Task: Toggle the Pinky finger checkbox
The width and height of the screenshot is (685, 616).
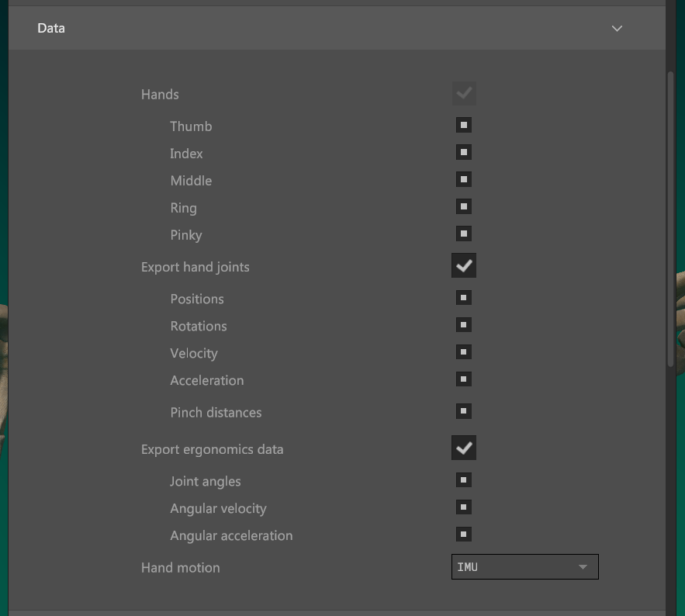Action: click(464, 234)
